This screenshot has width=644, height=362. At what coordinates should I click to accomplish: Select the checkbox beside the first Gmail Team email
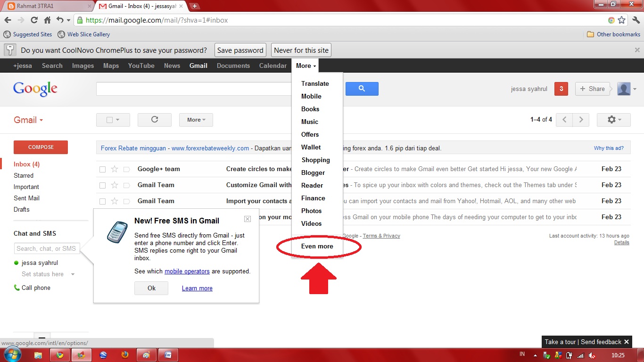[102, 185]
